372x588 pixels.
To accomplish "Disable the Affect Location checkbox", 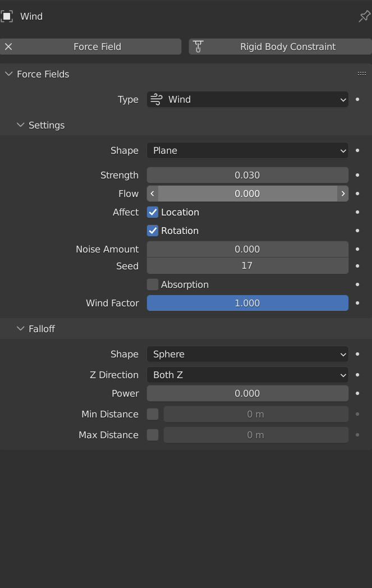I will tap(153, 212).
